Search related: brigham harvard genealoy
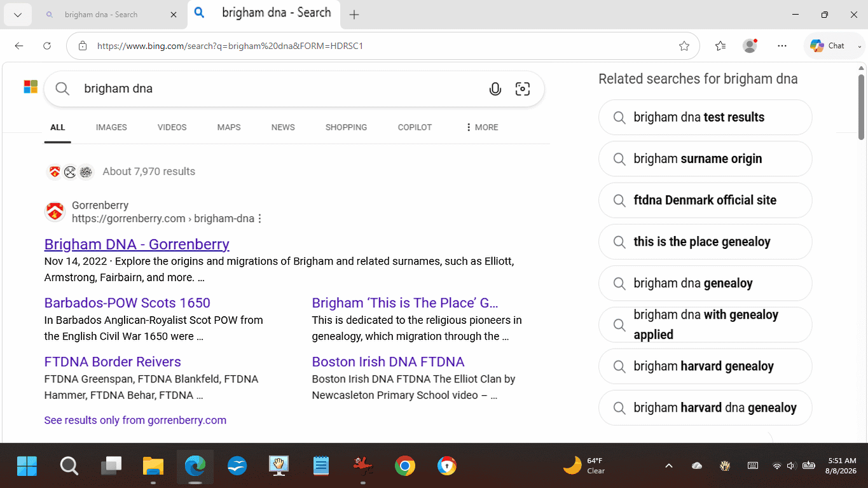 (705, 366)
